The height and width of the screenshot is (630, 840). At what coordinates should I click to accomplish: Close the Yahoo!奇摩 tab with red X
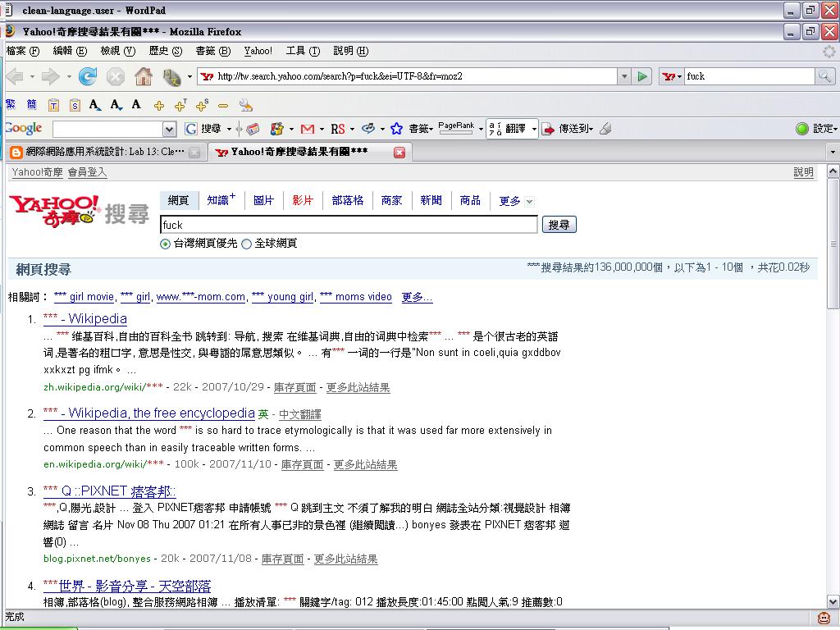point(399,153)
